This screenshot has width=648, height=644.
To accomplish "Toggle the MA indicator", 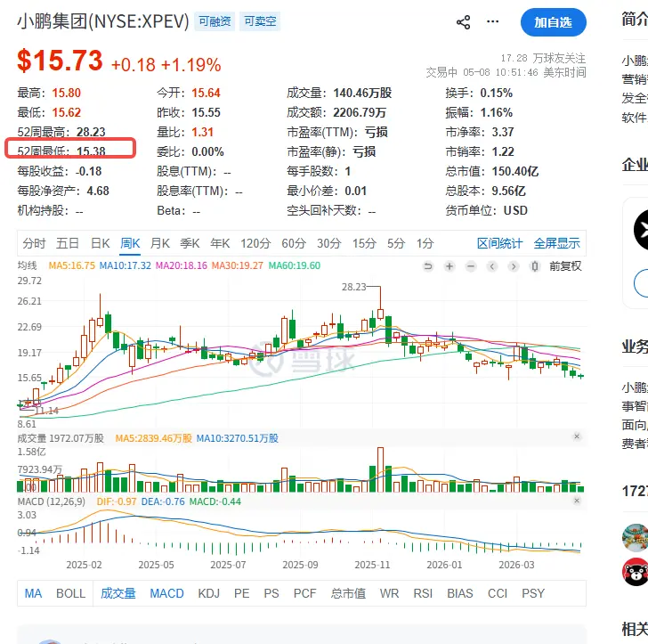I will coord(33,593).
